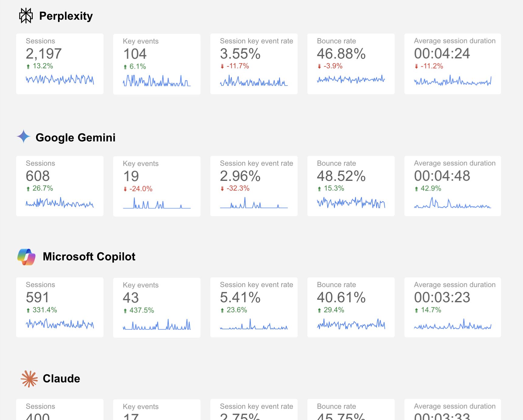Viewport: 523px width, 420px height.
Task: Click the red down arrow beside Gemini's -24.0%
Action: [125, 189]
